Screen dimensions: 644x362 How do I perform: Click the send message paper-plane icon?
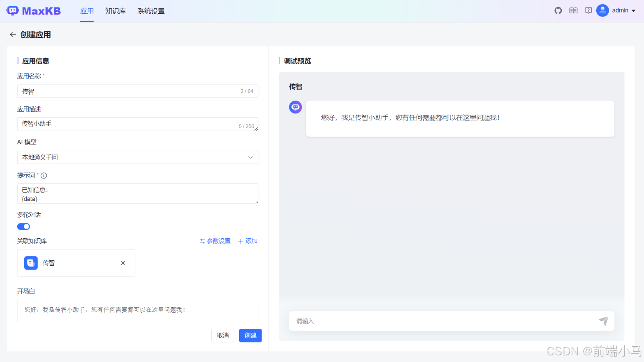tap(603, 321)
